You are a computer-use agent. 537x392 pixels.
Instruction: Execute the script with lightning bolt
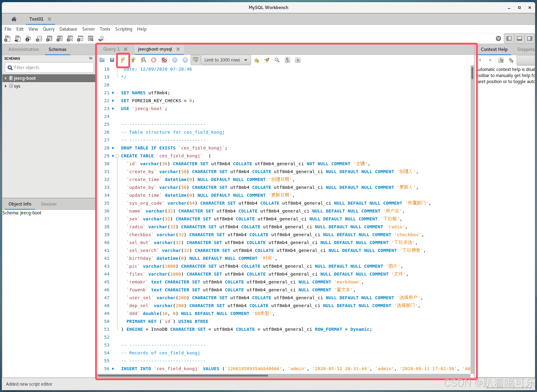tap(123, 60)
